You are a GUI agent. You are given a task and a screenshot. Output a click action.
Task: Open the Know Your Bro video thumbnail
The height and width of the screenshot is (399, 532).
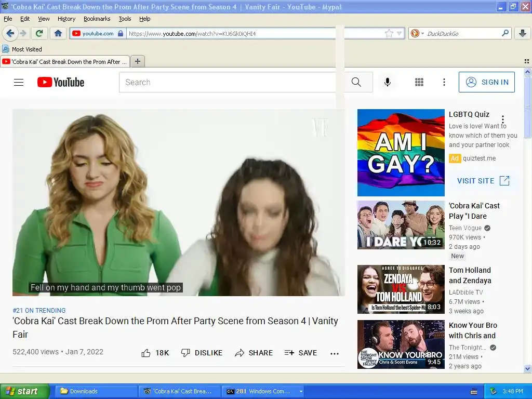tap(401, 344)
